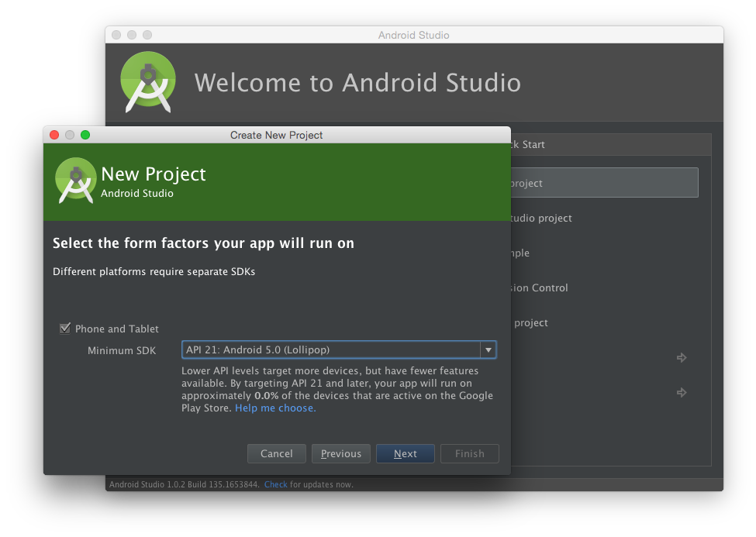The height and width of the screenshot is (537, 756).
Task: Click the 'Minimum SDK' label
Action: [122, 350]
